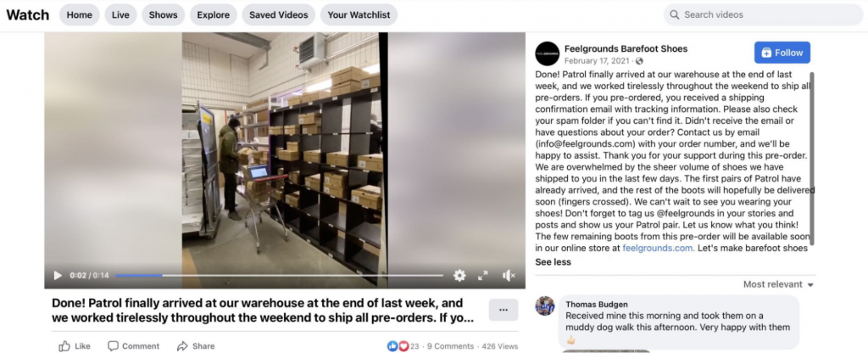Open Feelgrounds page profile picture
The width and height of the screenshot is (868, 353).
pos(547,53)
